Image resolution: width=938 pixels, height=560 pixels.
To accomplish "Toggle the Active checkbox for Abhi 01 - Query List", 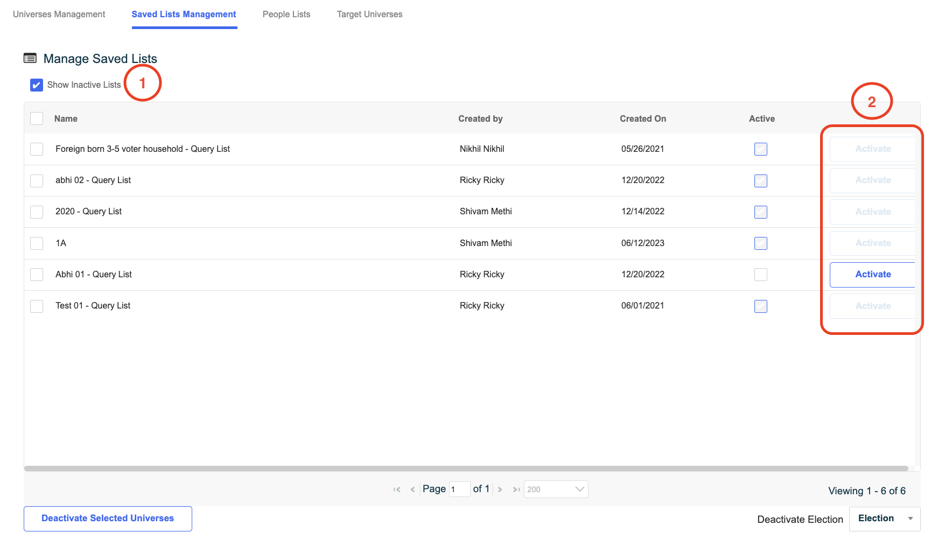I will pos(761,275).
